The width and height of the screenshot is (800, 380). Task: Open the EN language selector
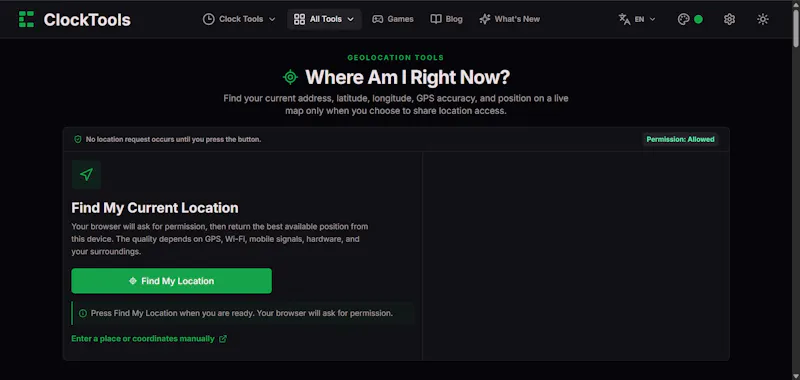coord(637,19)
